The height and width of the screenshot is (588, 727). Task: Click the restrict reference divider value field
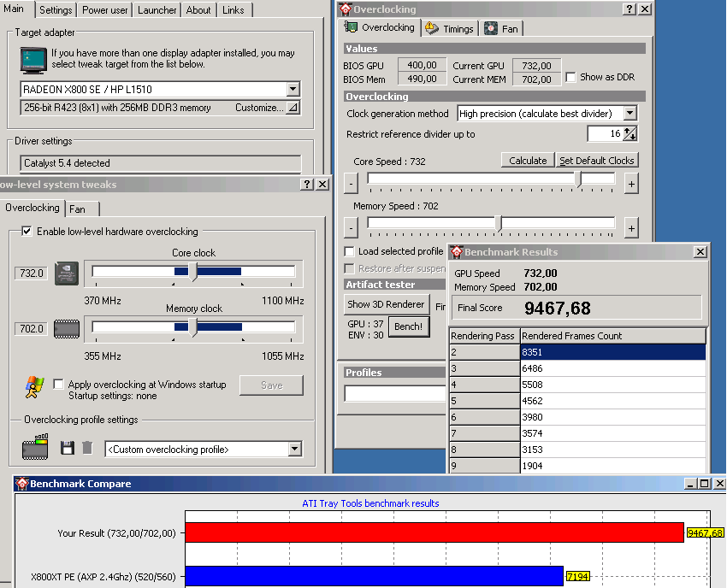pyautogui.click(x=605, y=133)
